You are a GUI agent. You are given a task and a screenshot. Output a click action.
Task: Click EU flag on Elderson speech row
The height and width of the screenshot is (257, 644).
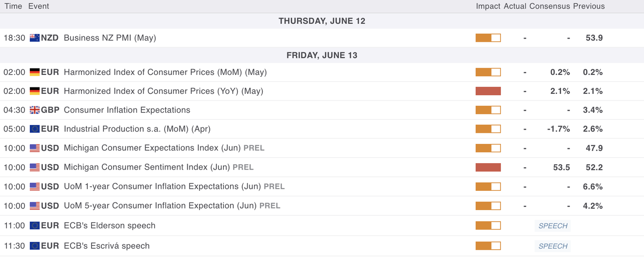point(34,225)
